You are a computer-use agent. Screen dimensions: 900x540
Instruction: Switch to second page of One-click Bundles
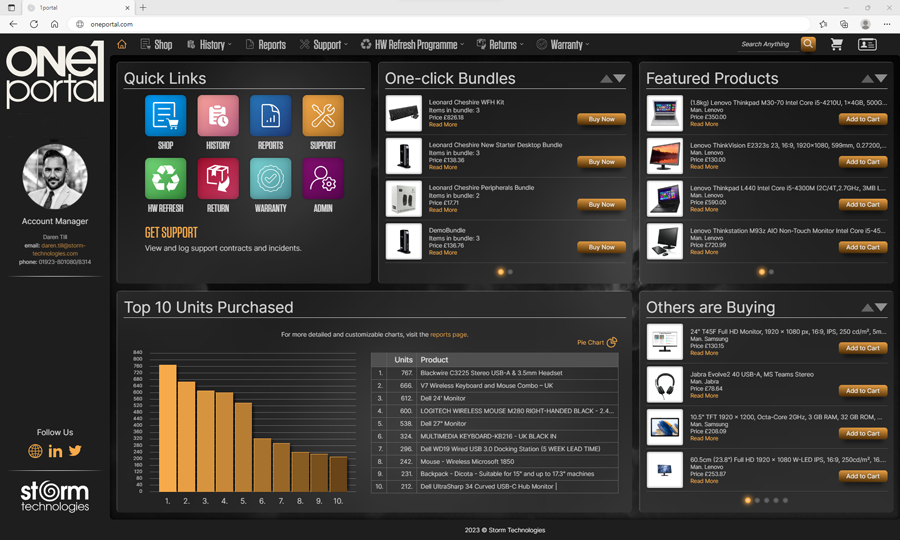pyautogui.click(x=510, y=272)
